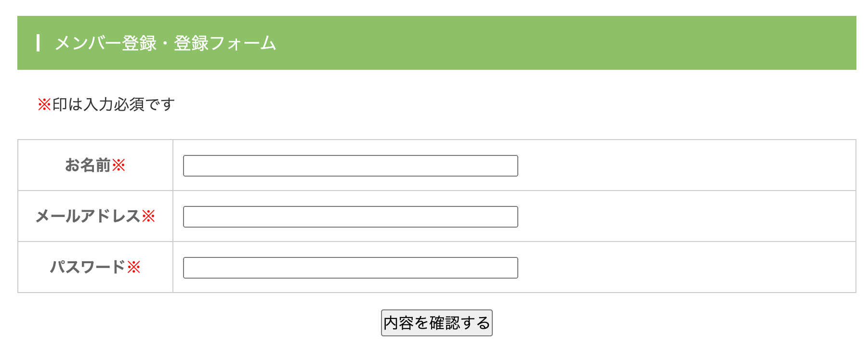The height and width of the screenshot is (358, 868).
Task: Select the パスワード input box
Action: tap(350, 268)
